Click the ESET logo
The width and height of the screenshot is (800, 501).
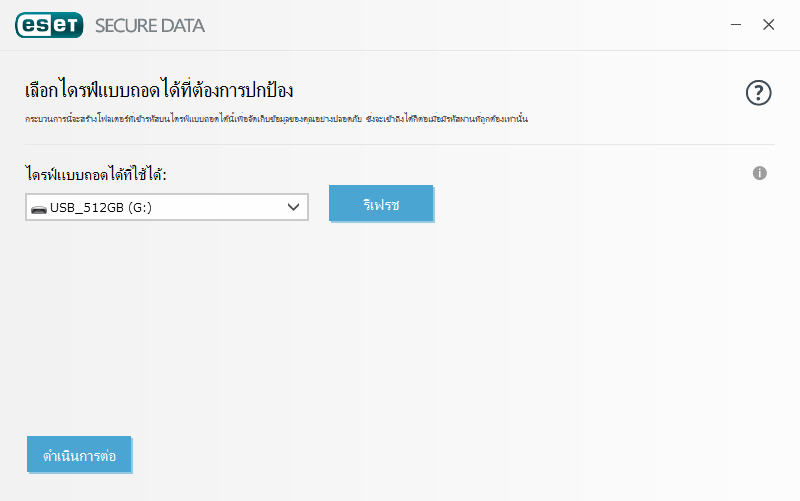(49, 25)
